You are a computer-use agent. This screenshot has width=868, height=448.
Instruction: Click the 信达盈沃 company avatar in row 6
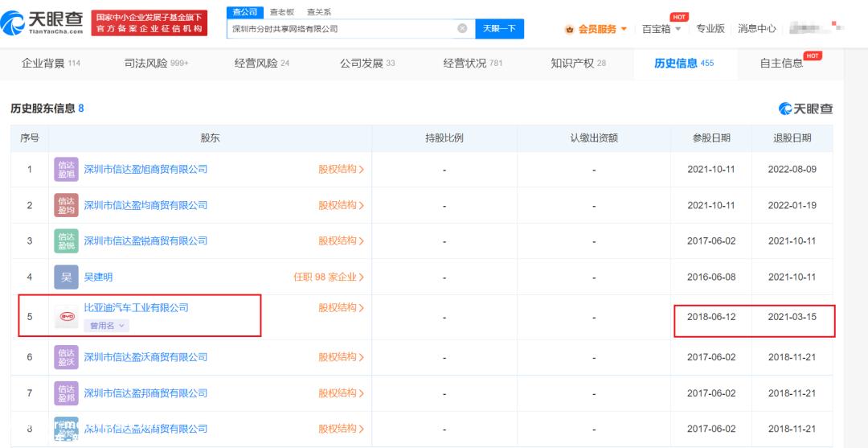(67, 357)
